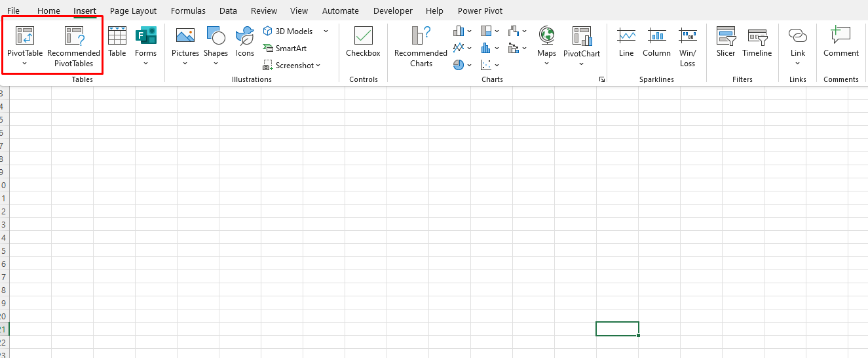Click the Line sparkline icon

[x=626, y=42]
